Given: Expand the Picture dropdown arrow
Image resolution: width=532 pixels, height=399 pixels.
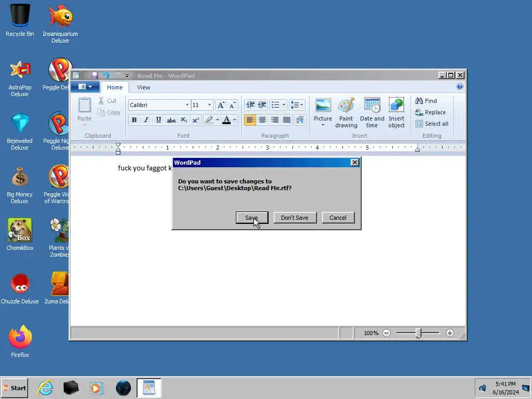Looking at the screenshot, I should pyautogui.click(x=323, y=125).
